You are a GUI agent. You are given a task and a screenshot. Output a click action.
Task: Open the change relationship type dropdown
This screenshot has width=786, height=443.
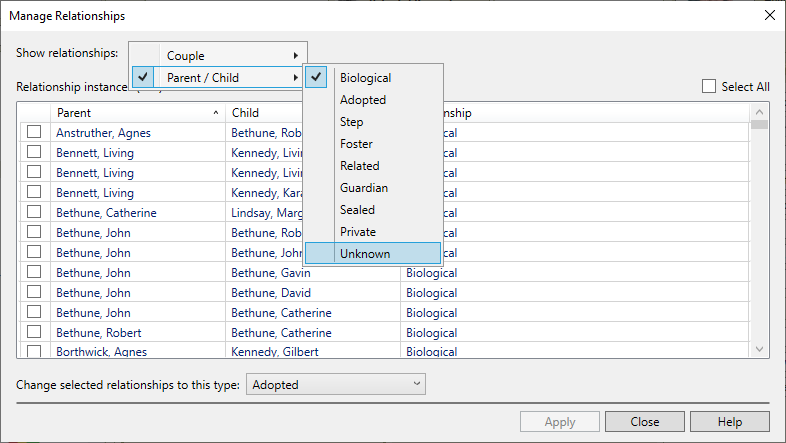(x=336, y=384)
